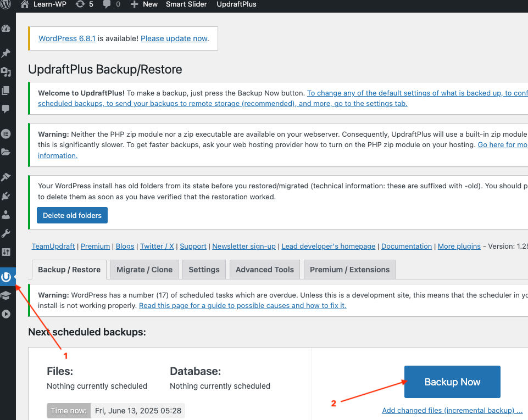Open the comments bubble in admin bar
Viewport: 528px width, 420px height.
pyautogui.click(x=112, y=4)
